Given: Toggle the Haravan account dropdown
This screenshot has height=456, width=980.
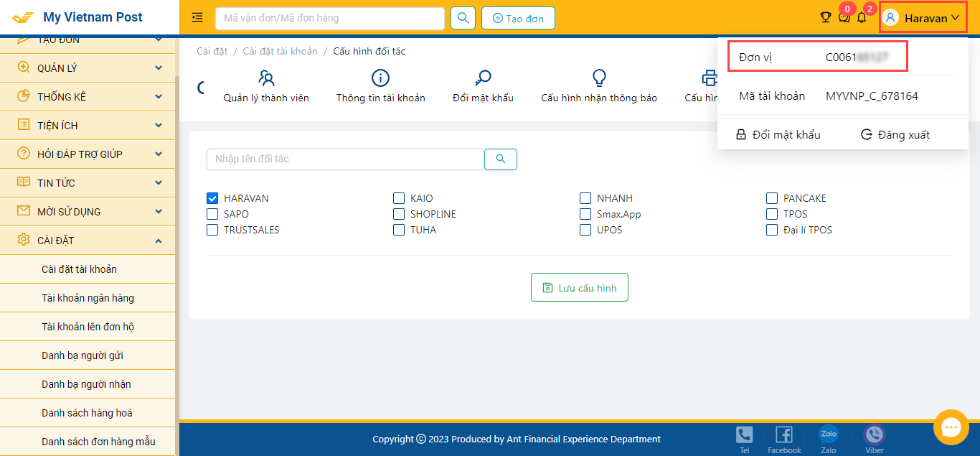Looking at the screenshot, I should 923,19.
